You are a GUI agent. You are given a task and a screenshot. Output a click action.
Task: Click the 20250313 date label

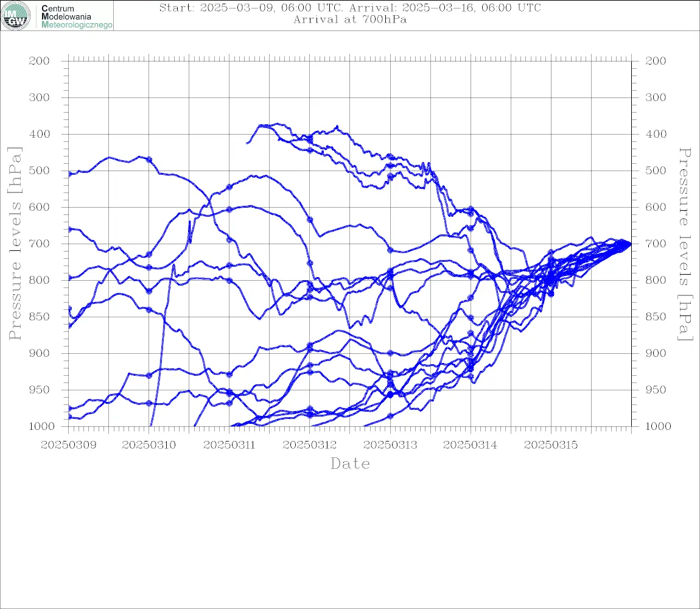pyautogui.click(x=390, y=445)
